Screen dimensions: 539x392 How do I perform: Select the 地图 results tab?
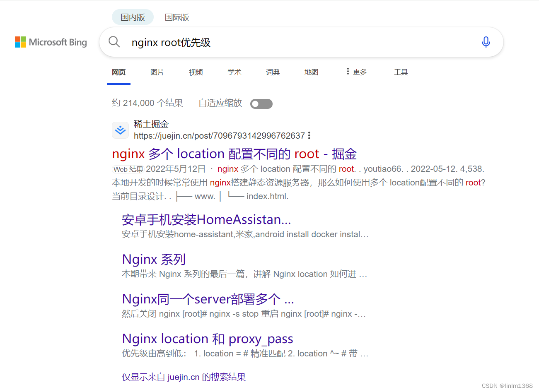coord(311,72)
